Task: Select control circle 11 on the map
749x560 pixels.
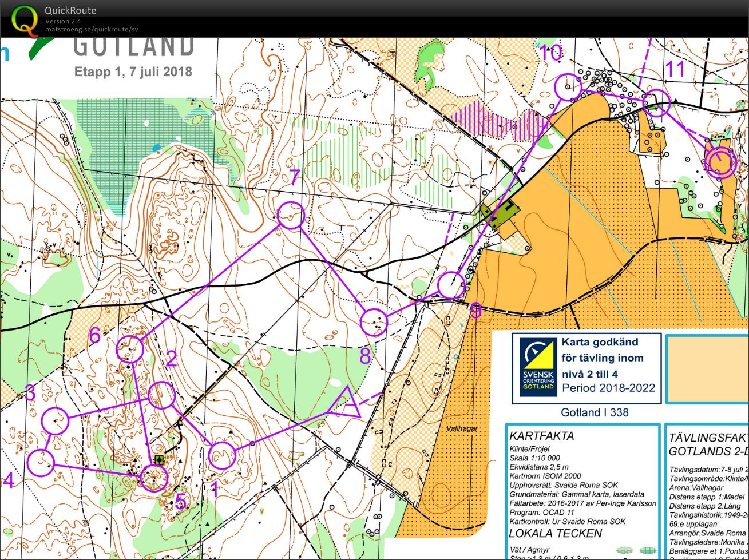Action: tap(656, 103)
